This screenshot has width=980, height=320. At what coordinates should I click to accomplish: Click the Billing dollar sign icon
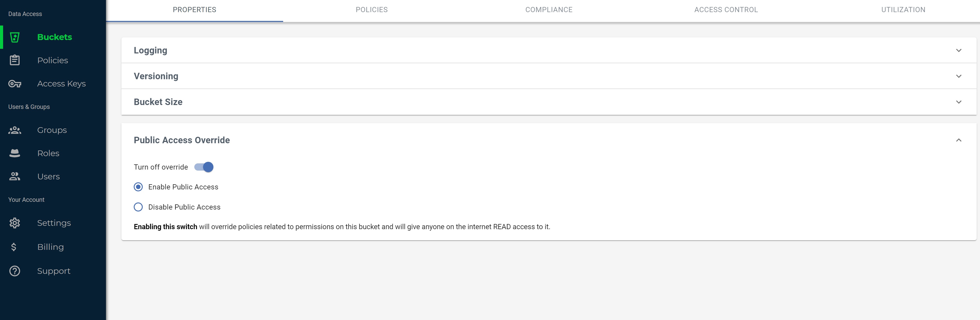pyautogui.click(x=14, y=247)
